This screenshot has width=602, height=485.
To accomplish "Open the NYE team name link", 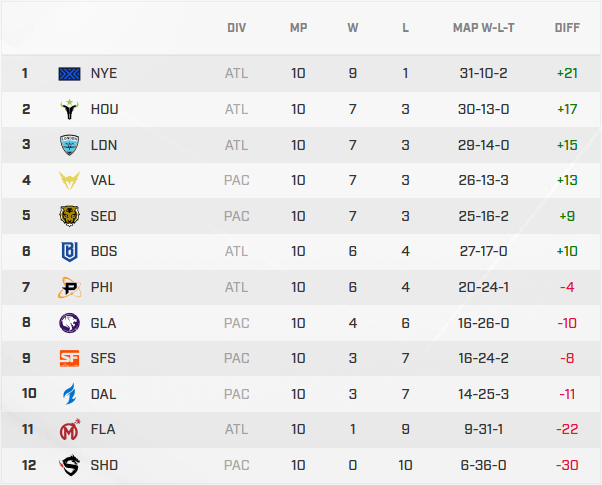I will [103, 73].
